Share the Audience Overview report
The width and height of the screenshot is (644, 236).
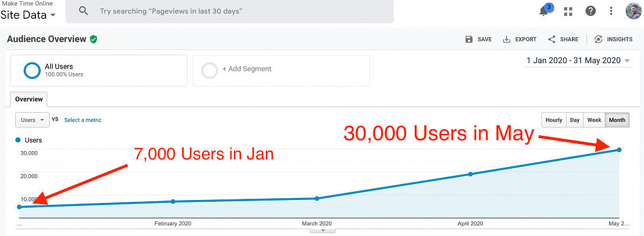[x=563, y=40]
